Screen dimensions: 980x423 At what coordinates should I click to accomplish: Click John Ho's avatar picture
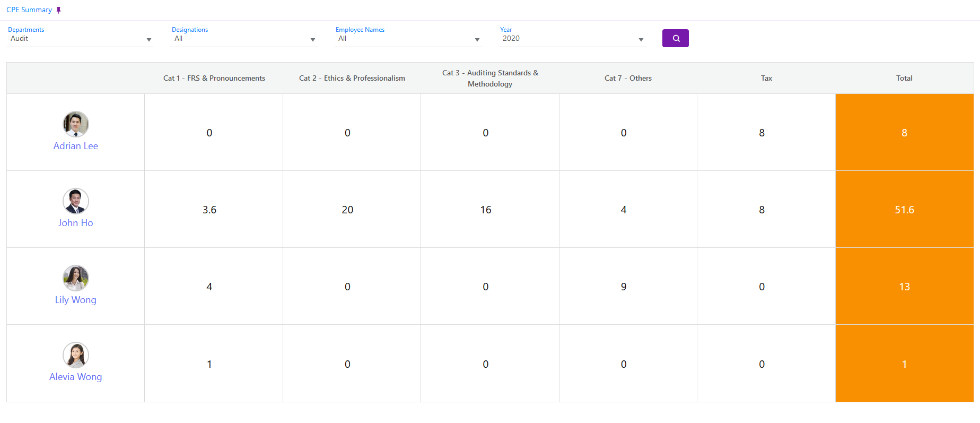click(x=76, y=201)
